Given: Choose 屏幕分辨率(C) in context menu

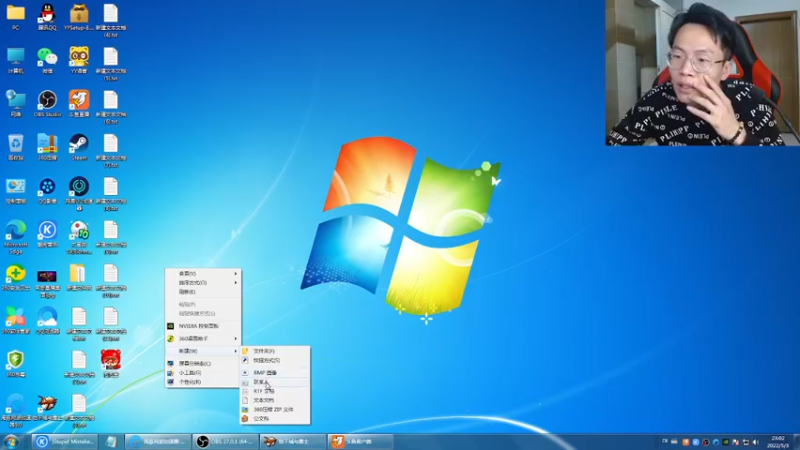Looking at the screenshot, I should point(203,364).
